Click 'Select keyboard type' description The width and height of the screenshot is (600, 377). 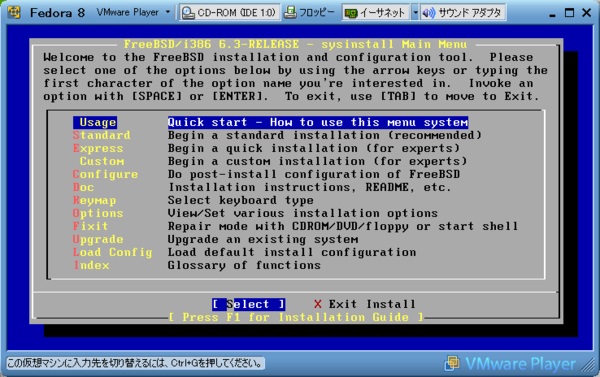(241, 200)
